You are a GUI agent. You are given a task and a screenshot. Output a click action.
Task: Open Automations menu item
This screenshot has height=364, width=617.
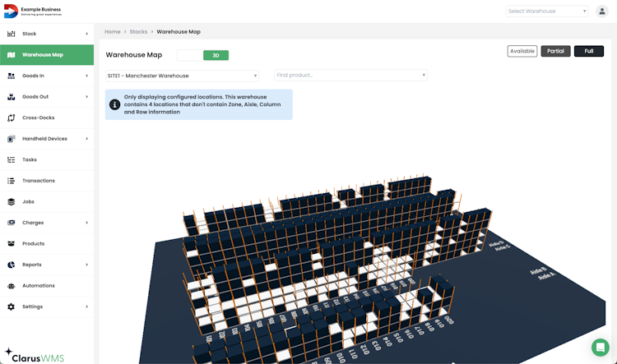tap(47, 286)
